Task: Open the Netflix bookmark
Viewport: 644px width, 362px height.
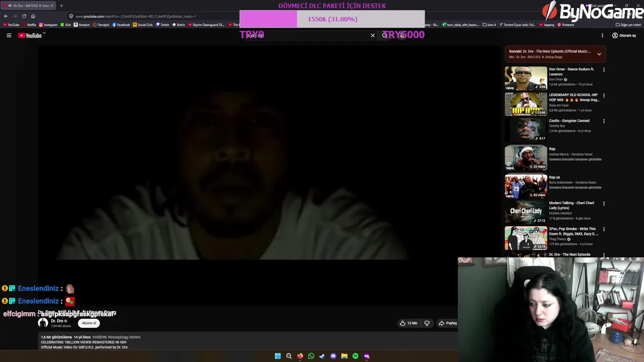Action: click(x=29, y=25)
